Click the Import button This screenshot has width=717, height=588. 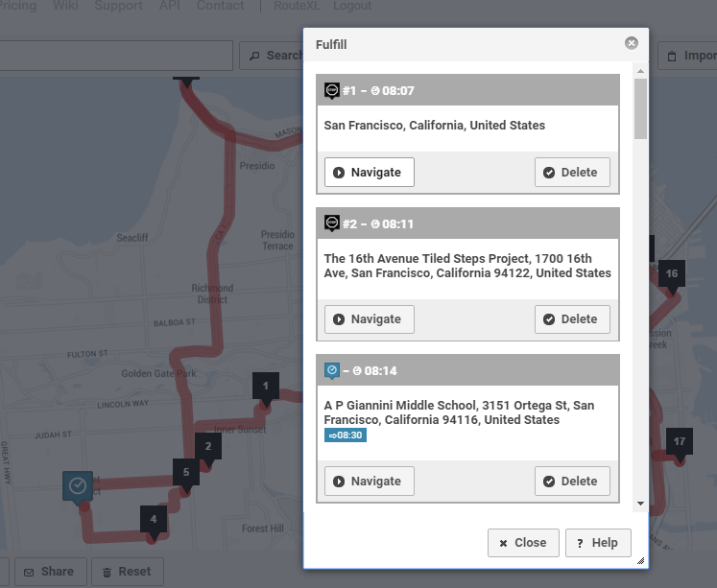(x=687, y=56)
